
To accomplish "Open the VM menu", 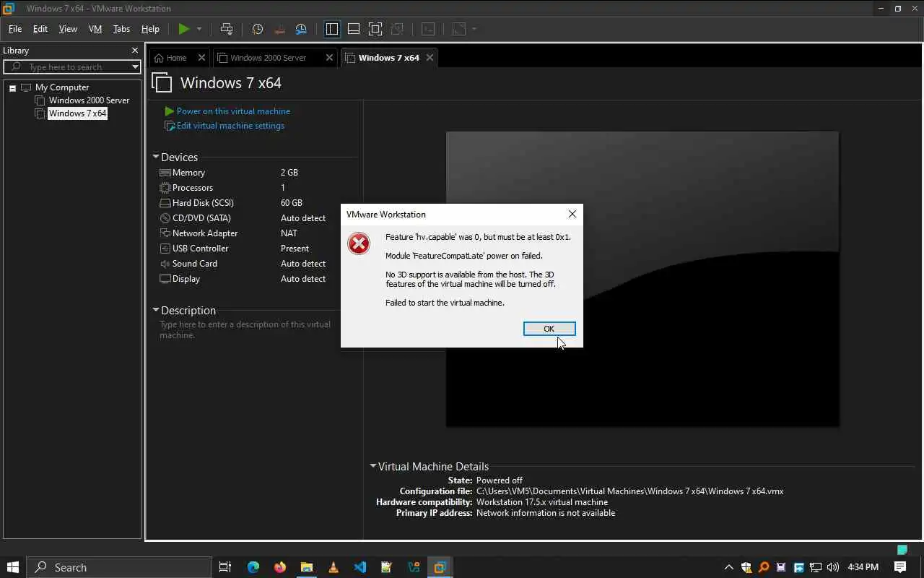I will point(95,29).
